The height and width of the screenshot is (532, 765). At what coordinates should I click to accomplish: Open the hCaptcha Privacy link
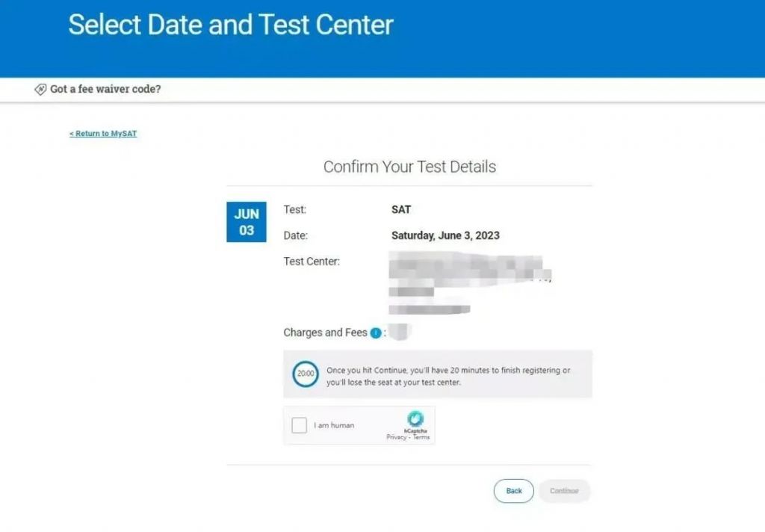(396, 437)
